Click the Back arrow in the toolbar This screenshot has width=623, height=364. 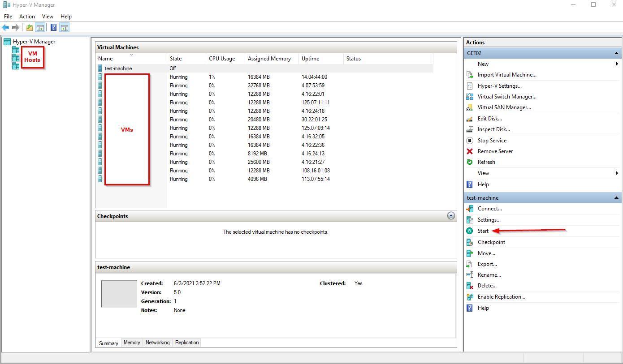pyautogui.click(x=5, y=28)
